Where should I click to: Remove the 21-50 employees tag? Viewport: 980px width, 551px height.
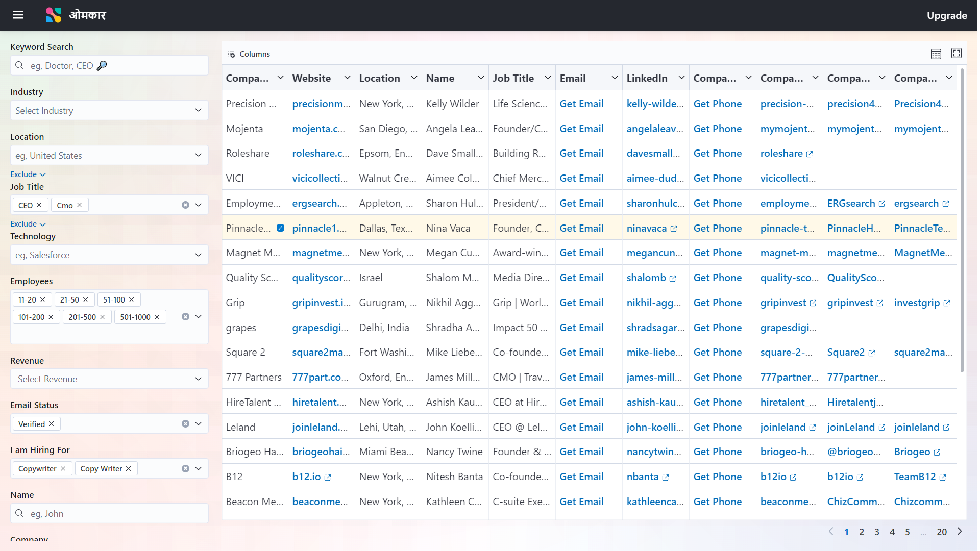(x=86, y=299)
